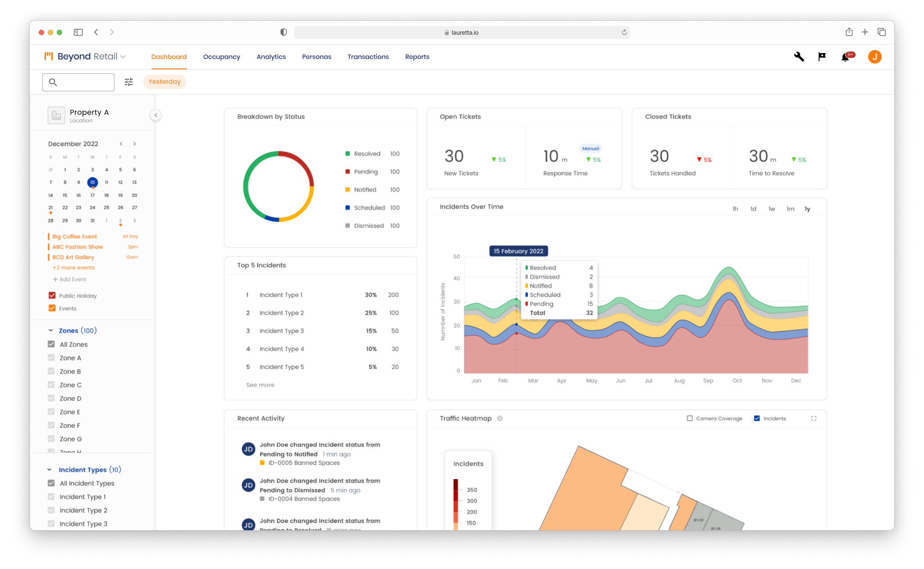Click Traffic Heatmap info icon

[500, 419]
